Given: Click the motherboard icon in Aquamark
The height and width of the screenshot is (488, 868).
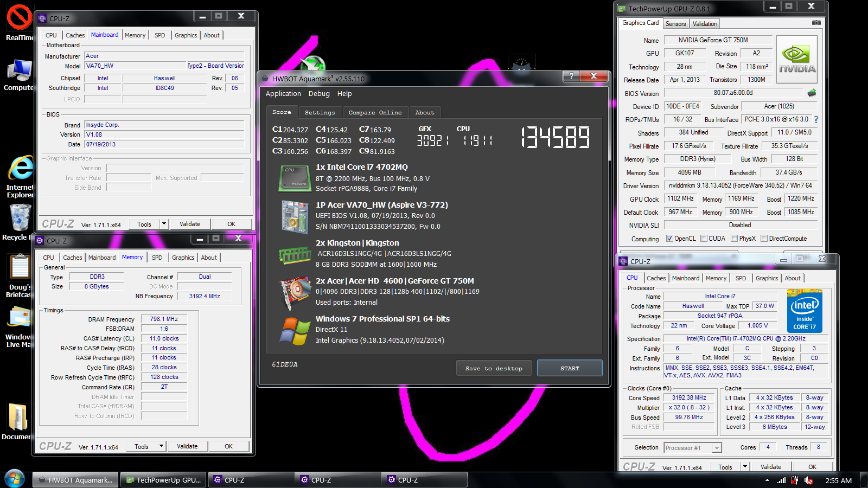Looking at the screenshot, I should tap(295, 217).
